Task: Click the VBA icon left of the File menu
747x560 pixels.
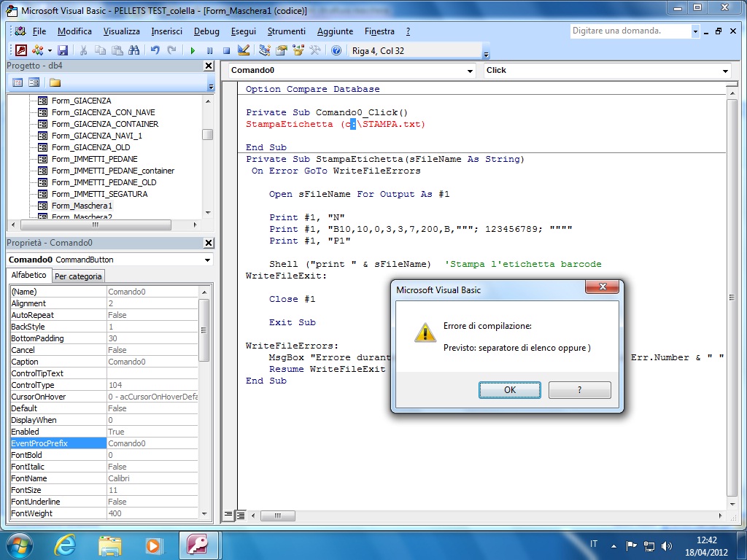Action: [20, 31]
